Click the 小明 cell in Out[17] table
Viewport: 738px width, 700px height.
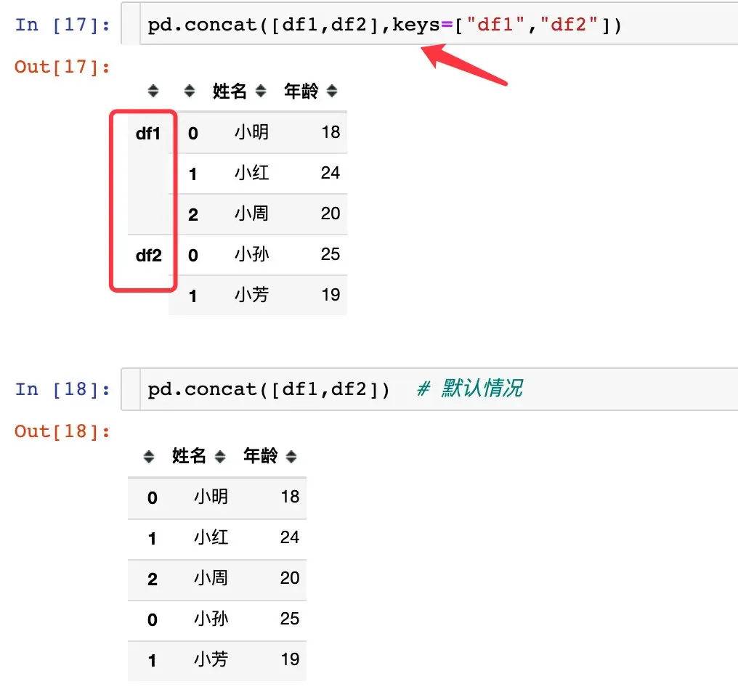[251, 132]
